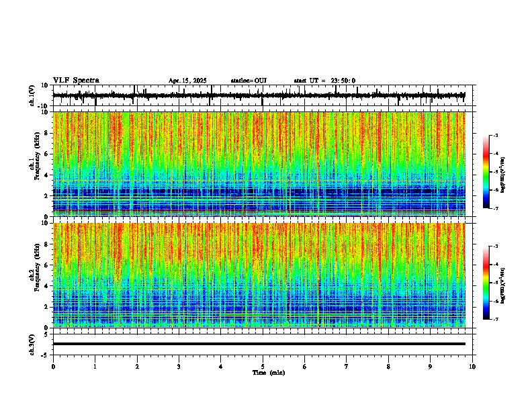Click the ch.1 color scale bar

(x=486, y=172)
